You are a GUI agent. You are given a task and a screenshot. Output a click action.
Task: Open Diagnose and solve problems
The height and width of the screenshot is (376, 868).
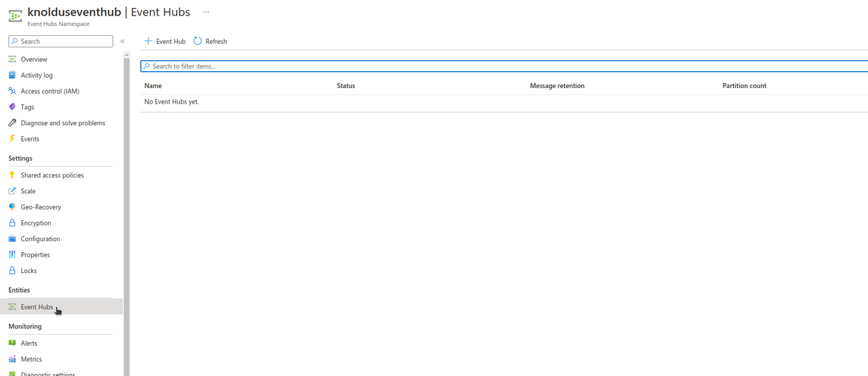(63, 123)
